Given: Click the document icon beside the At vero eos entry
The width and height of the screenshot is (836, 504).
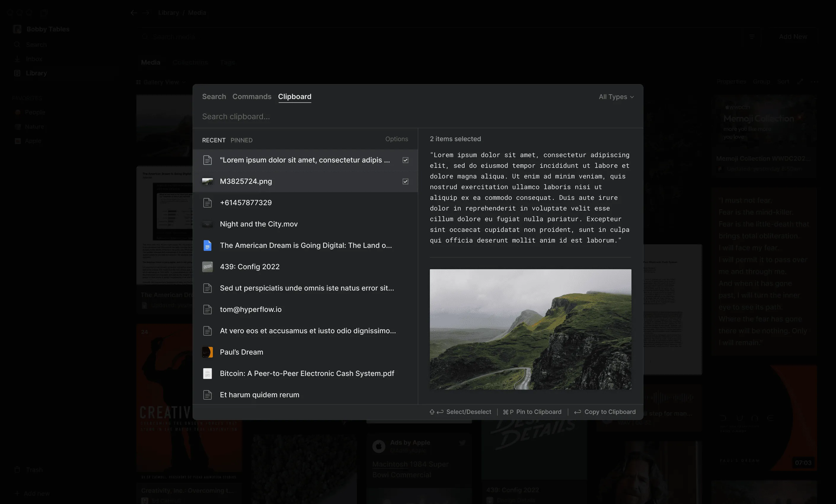Looking at the screenshot, I should tap(207, 331).
